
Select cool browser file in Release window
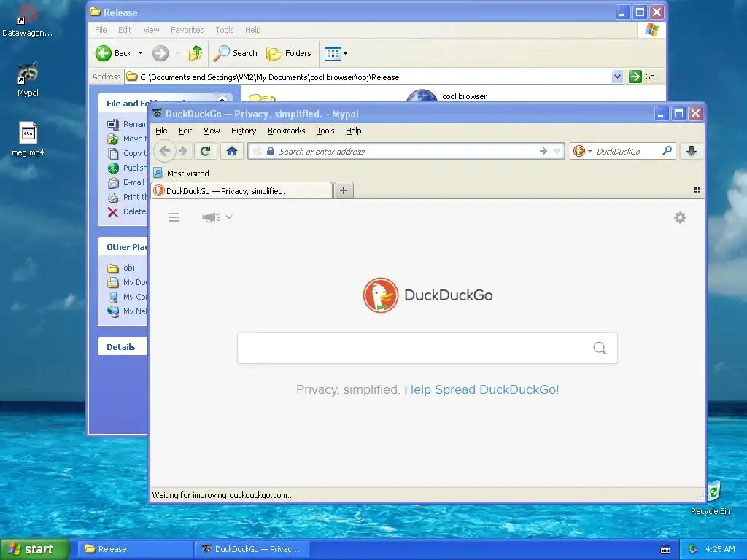[x=448, y=96]
